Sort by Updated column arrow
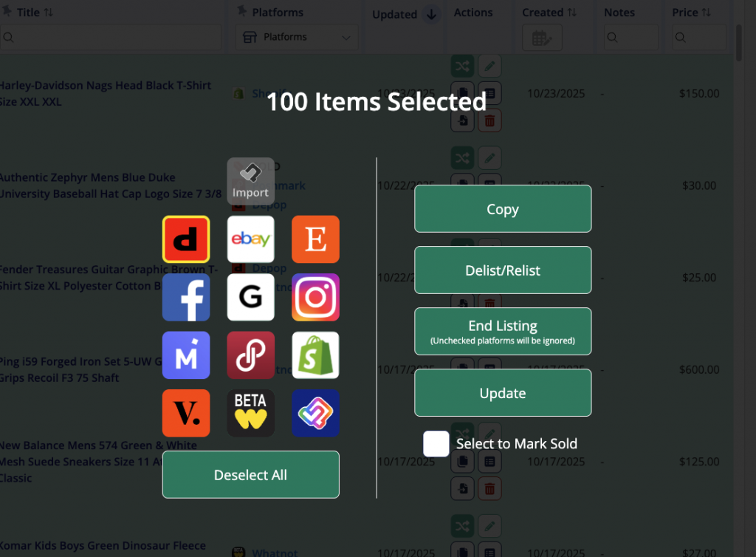The height and width of the screenshot is (557, 756). click(432, 14)
